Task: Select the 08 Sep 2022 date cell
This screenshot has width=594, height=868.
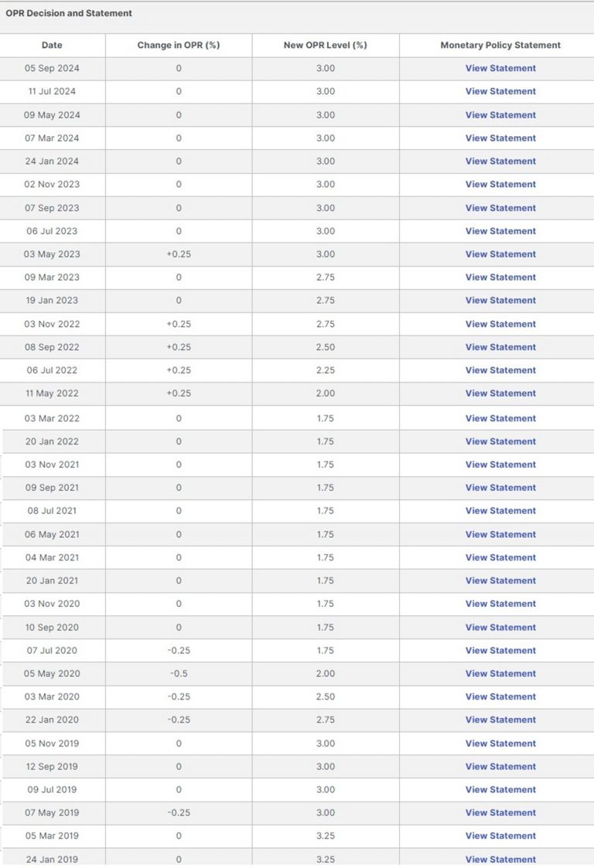Action: (52, 347)
